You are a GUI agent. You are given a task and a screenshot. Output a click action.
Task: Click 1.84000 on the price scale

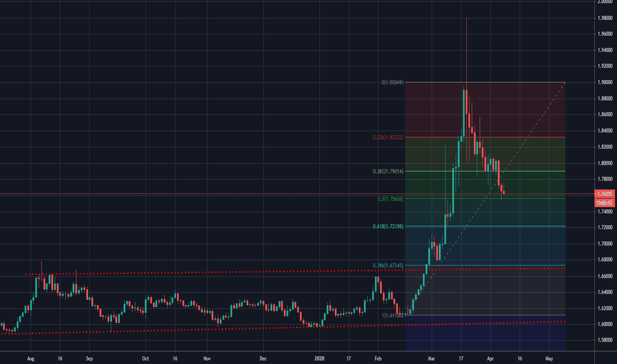click(605, 130)
